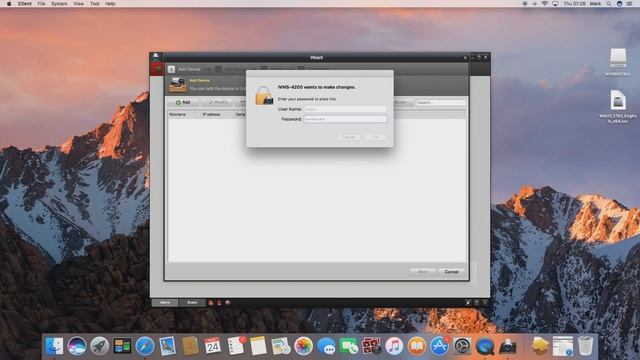
Task: Open Reminders from the Dock
Action: [x=236, y=346]
